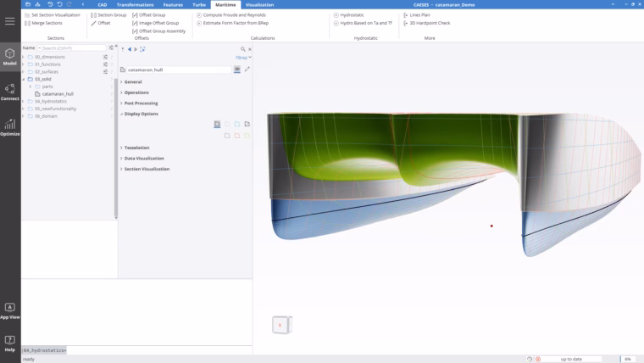Switch to the Transformations ribbon tab
Screen dimensions: 644x363
(x=135, y=4)
